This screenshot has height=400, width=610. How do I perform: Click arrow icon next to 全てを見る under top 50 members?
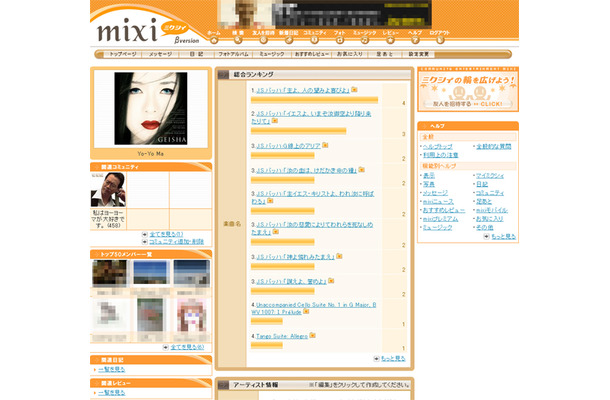pyautogui.click(x=165, y=347)
